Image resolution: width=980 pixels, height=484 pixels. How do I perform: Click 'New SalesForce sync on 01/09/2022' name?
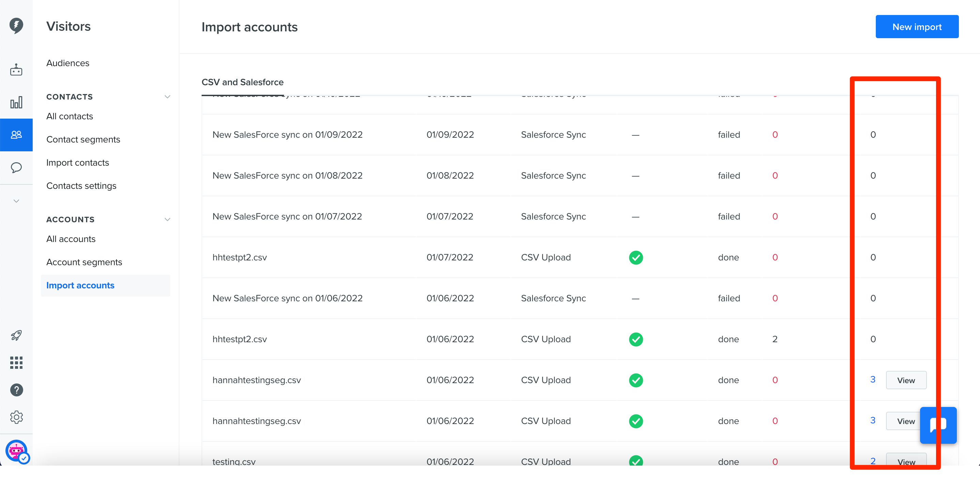coord(287,134)
